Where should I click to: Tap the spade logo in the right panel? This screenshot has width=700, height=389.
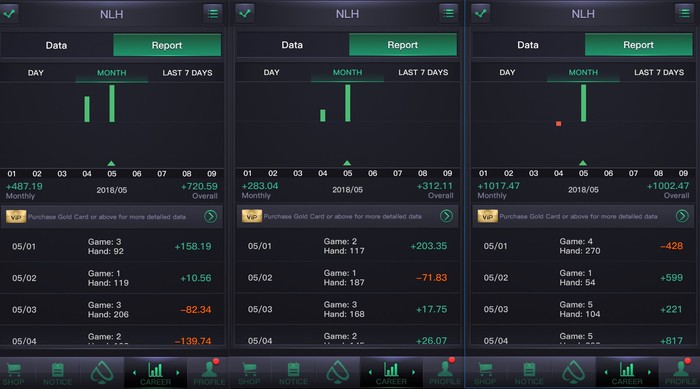pyautogui.click(x=573, y=372)
